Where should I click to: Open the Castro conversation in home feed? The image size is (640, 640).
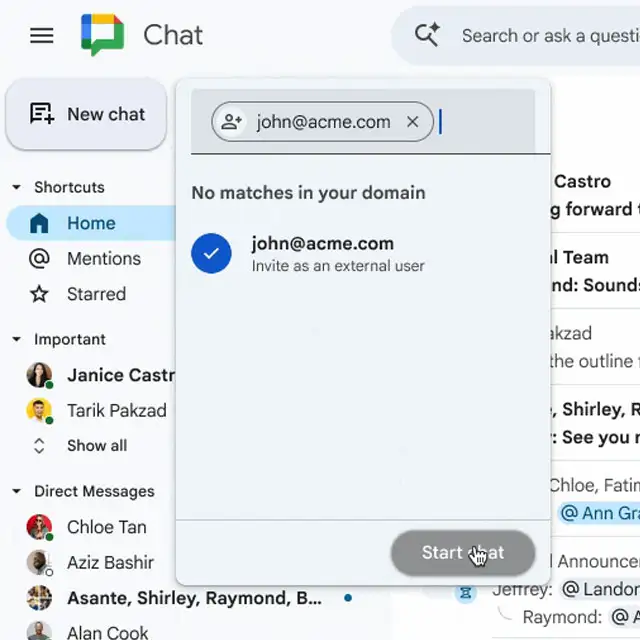coord(595,195)
